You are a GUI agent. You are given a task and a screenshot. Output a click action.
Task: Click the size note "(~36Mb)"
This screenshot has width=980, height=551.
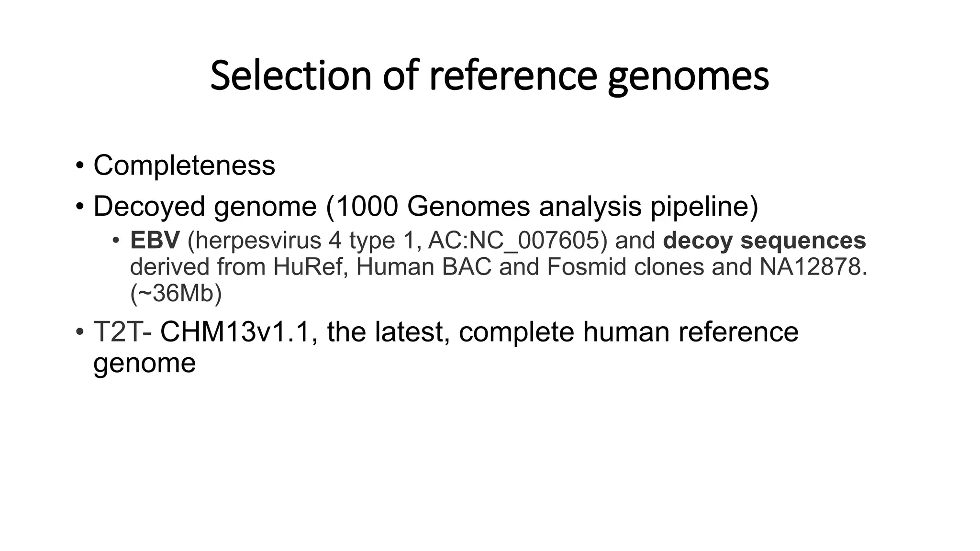[x=176, y=293]
